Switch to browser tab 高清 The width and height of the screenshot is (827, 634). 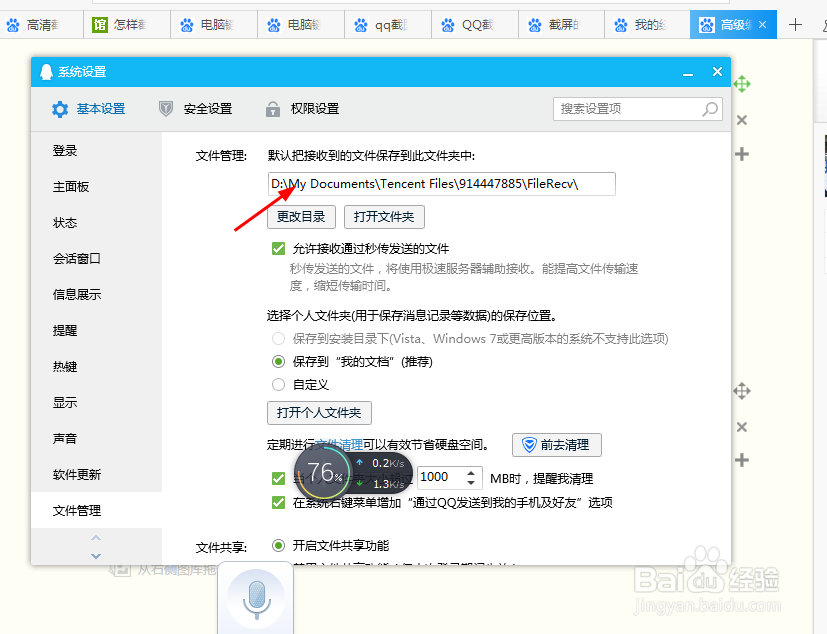[x=42, y=24]
